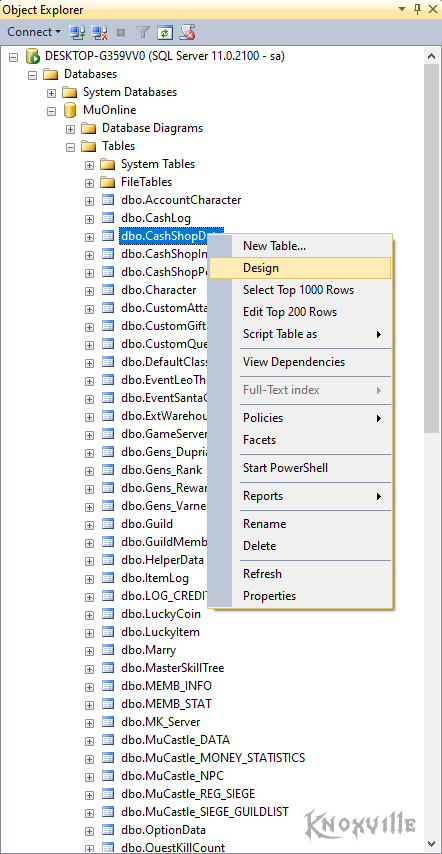This screenshot has height=854, width=442.
Task: Expand the dbo.Character table node
Action: (x=89, y=290)
